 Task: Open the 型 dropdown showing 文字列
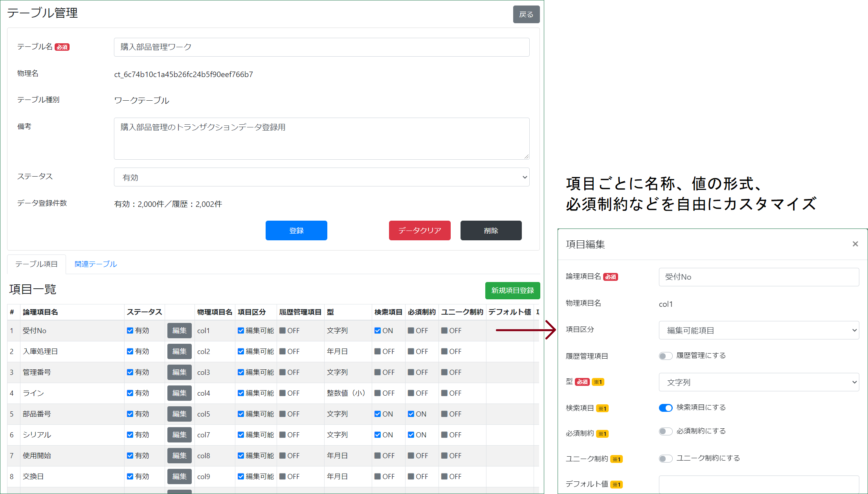[758, 382]
